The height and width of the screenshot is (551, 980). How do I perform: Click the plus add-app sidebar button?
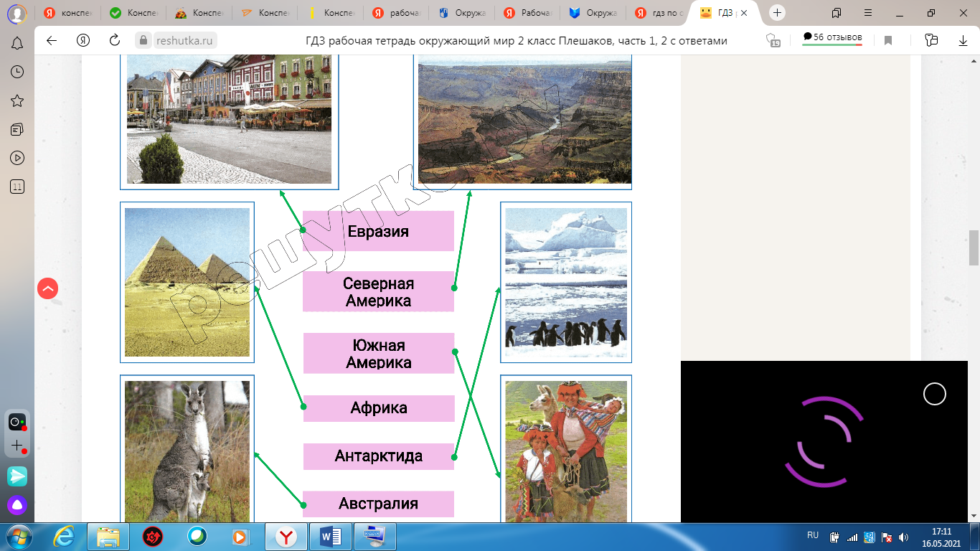tap(17, 446)
